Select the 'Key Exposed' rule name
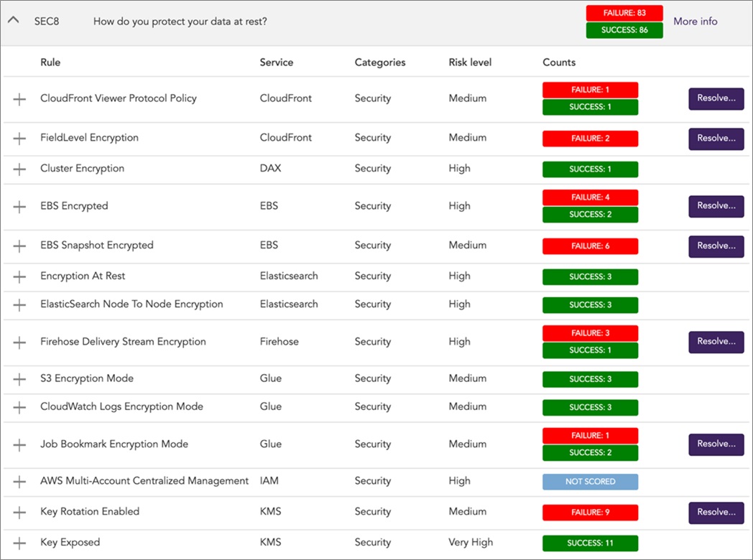The width and height of the screenshot is (753, 560). tap(70, 542)
